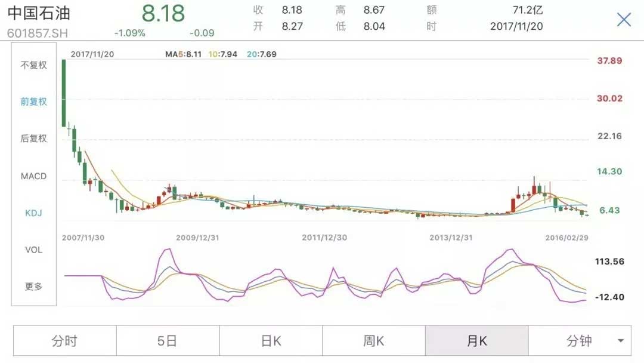The height and width of the screenshot is (363, 644).
Task: Close the stock chart with the X icon
Action: pyautogui.click(x=623, y=20)
